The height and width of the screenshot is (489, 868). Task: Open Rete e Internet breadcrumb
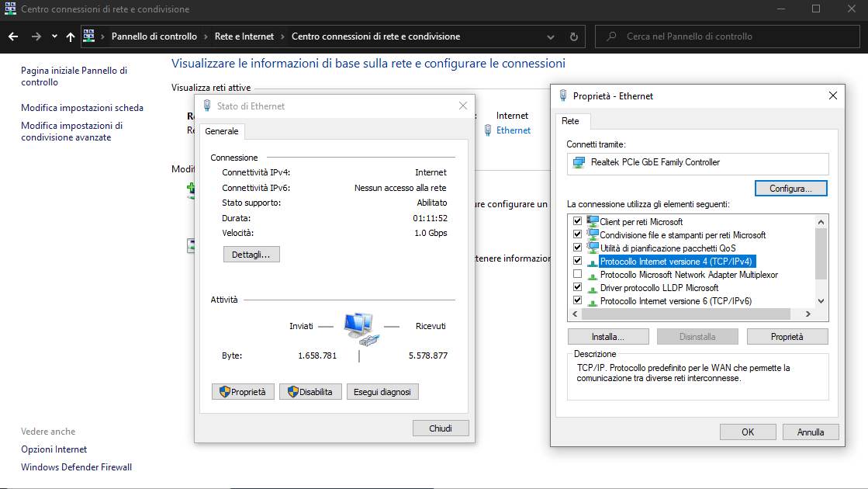pyautogui.click(x=244, y=36)
